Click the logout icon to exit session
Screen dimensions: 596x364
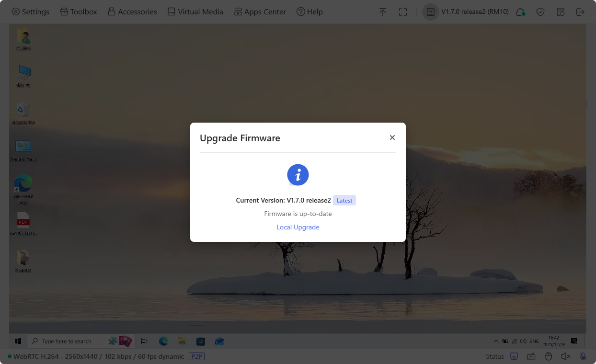(x=580, y=11)
